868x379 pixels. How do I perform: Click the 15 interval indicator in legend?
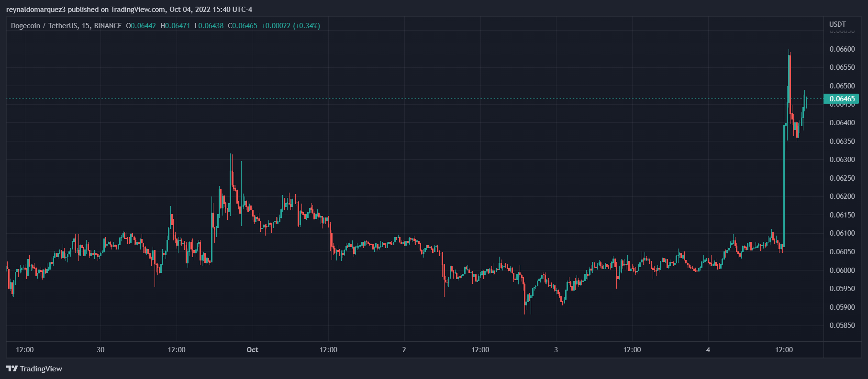[x=86, y=26]
